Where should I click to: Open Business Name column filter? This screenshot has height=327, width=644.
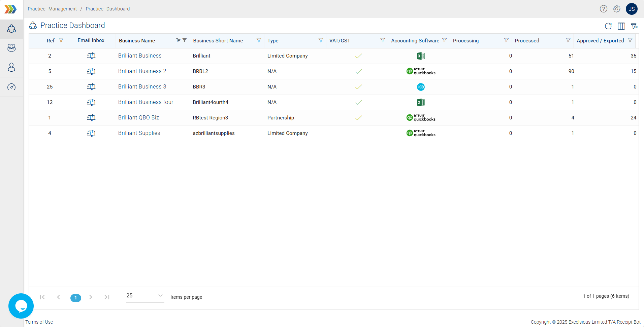(x=185, y=40)
